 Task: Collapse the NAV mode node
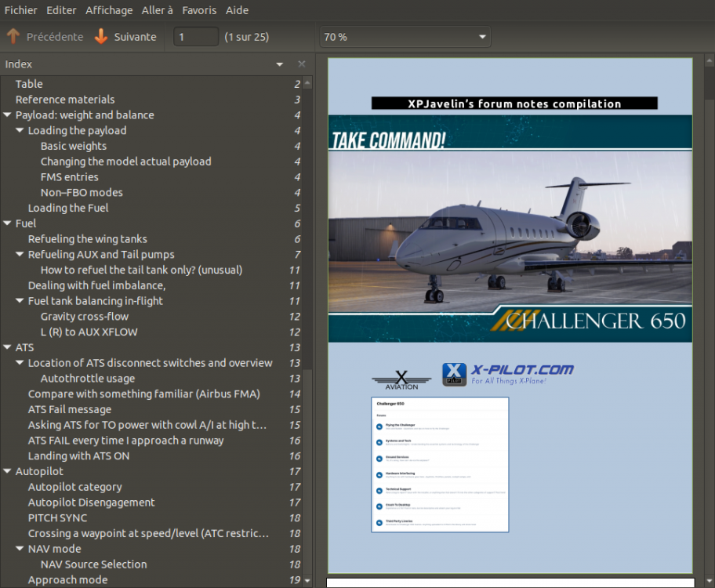point(20,549)
